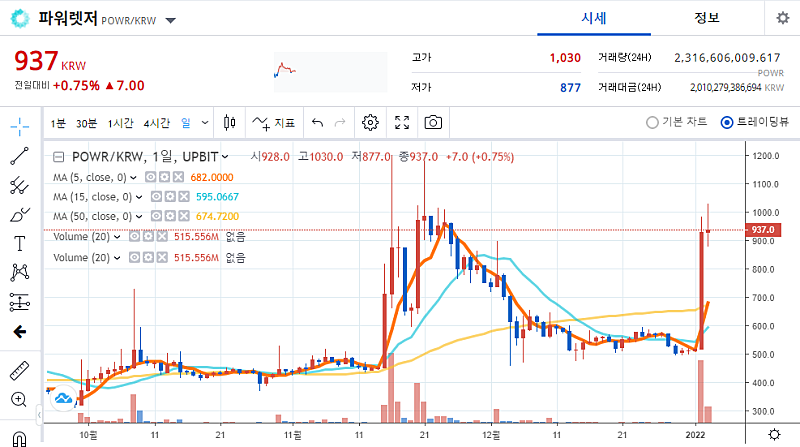800x447 pixels.
Task: Click the black back arrow icon
Action: click(19, 332)
